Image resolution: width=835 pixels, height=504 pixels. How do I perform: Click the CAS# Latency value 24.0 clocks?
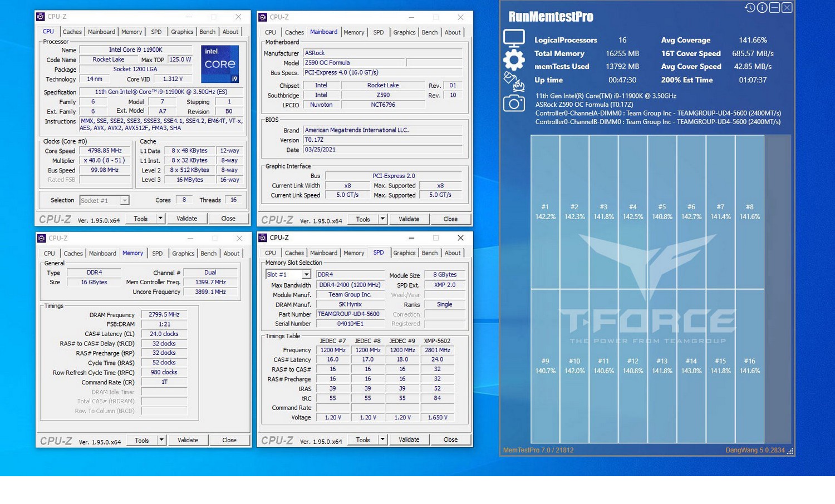pyautogui.click(x=164, y=334)
